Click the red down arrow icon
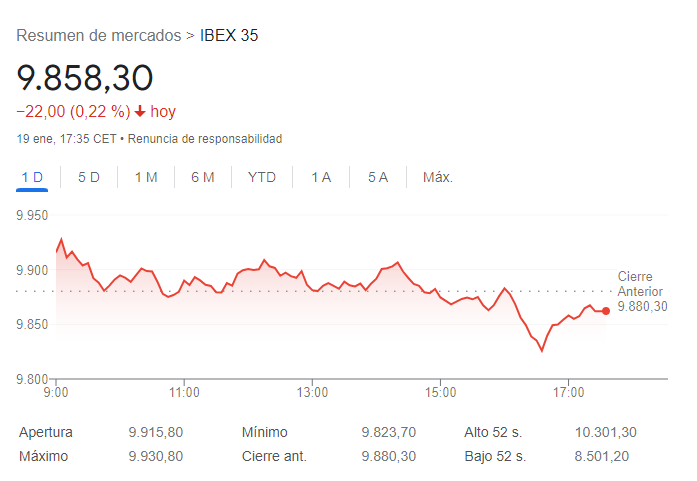This screenshot has height=481, width=697. [x=140, y=111]
